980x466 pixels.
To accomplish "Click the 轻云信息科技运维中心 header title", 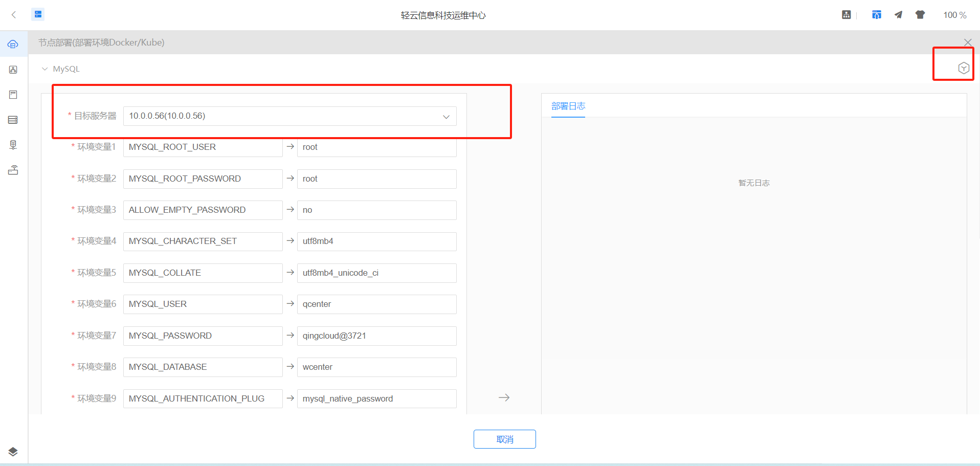I will click(x=443, y=15).
